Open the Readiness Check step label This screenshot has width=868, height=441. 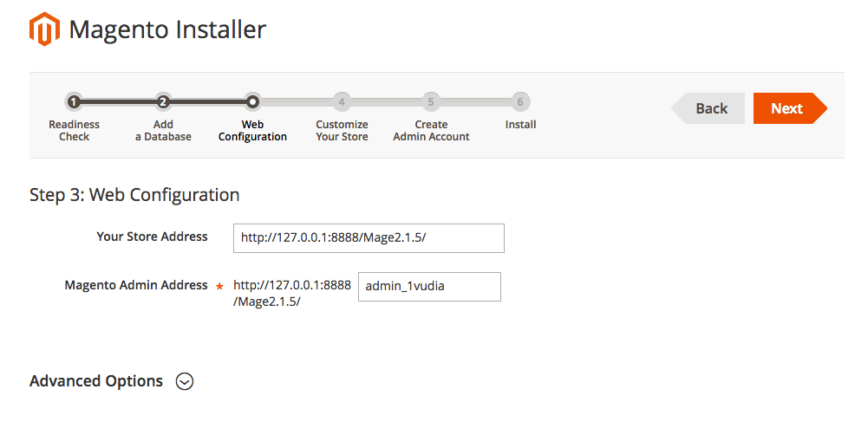75,131
